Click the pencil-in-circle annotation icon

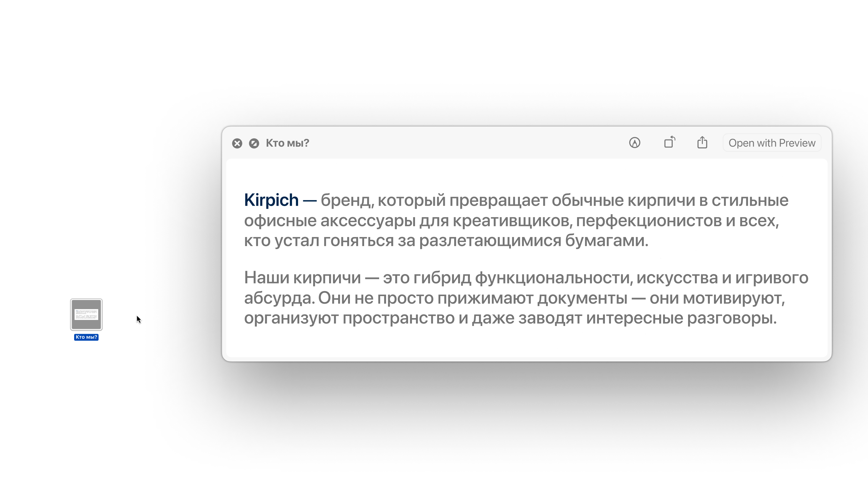(635, 143)
